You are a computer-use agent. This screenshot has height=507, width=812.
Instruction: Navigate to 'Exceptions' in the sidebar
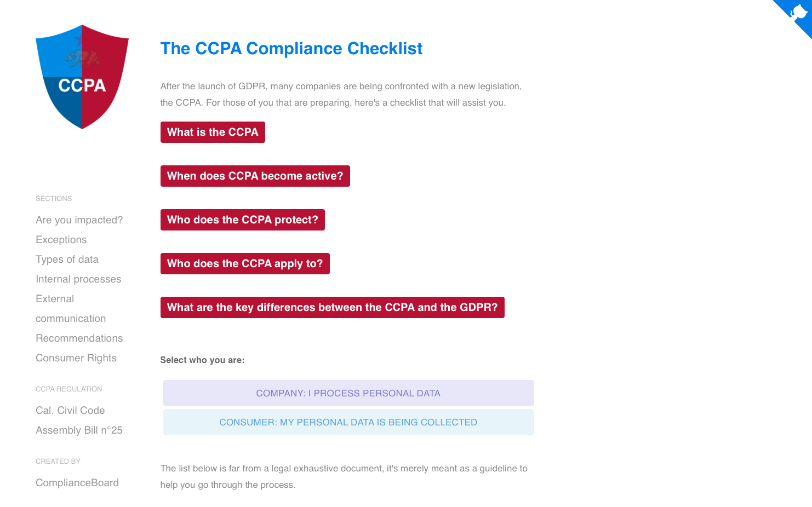pos(61,239)
